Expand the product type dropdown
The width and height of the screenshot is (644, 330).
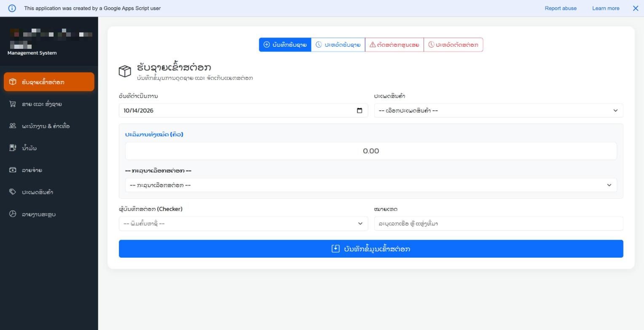click(499, 110)
